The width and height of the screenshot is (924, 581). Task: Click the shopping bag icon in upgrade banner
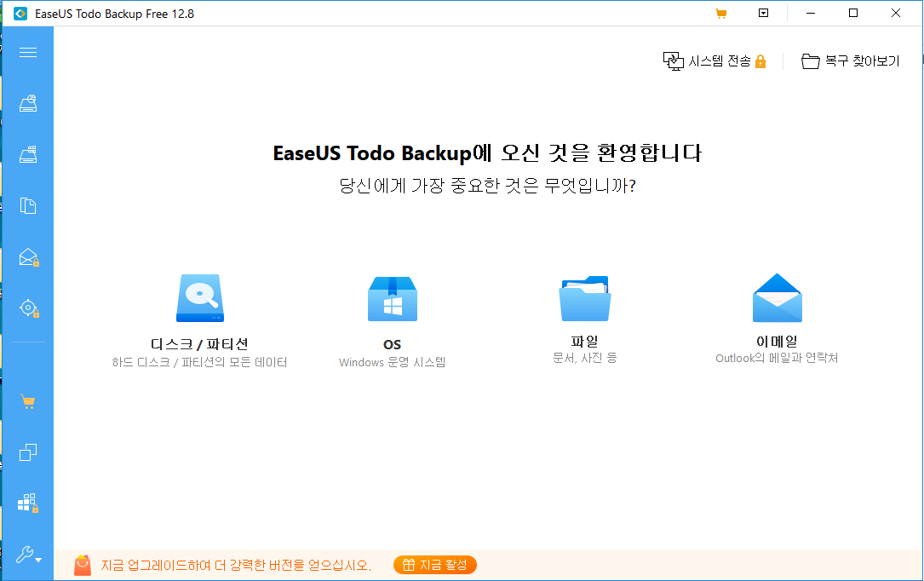[x=83, y=565]
